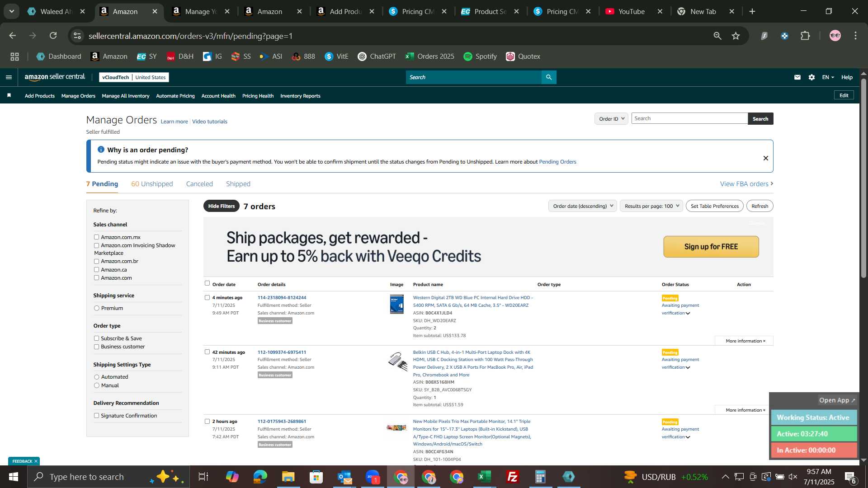Open the Order date sort dropdown
868x488 pixels.
pyautogui.click(x=582, y=206)
